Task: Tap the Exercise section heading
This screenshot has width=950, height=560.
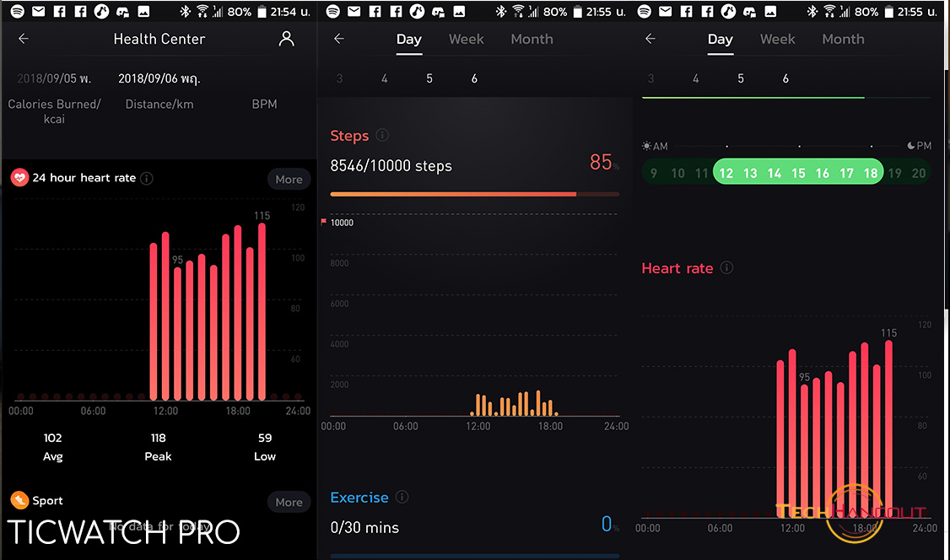Action: [x=359, y=498]
